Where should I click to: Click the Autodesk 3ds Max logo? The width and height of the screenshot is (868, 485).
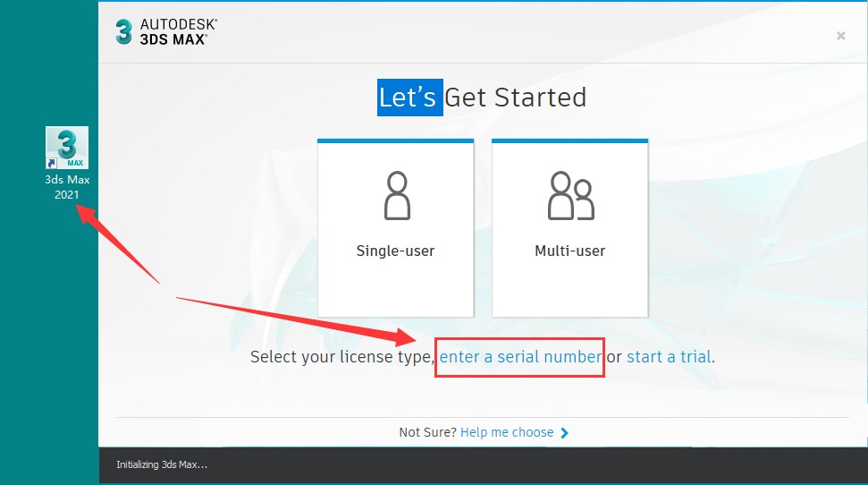click(166, 31)
